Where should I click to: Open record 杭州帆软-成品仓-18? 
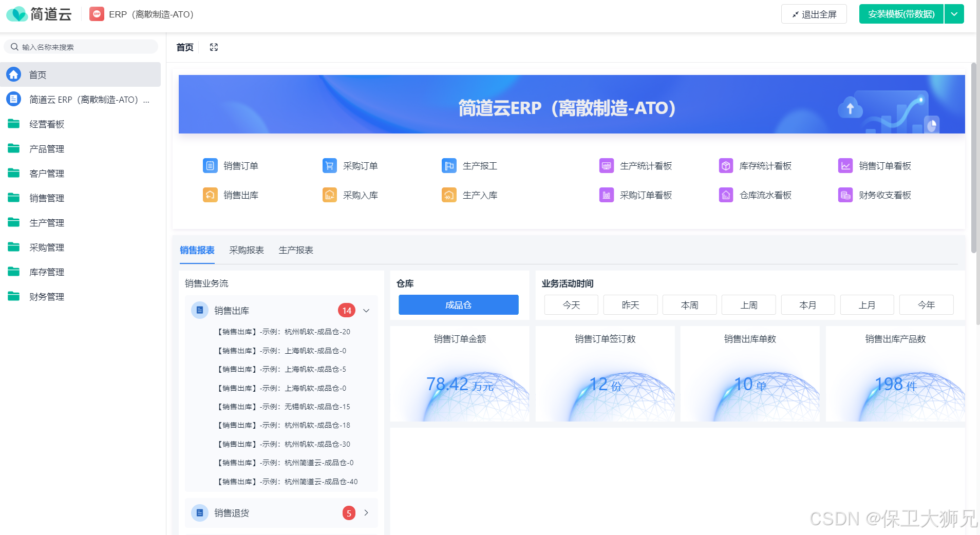click(284, 425)
